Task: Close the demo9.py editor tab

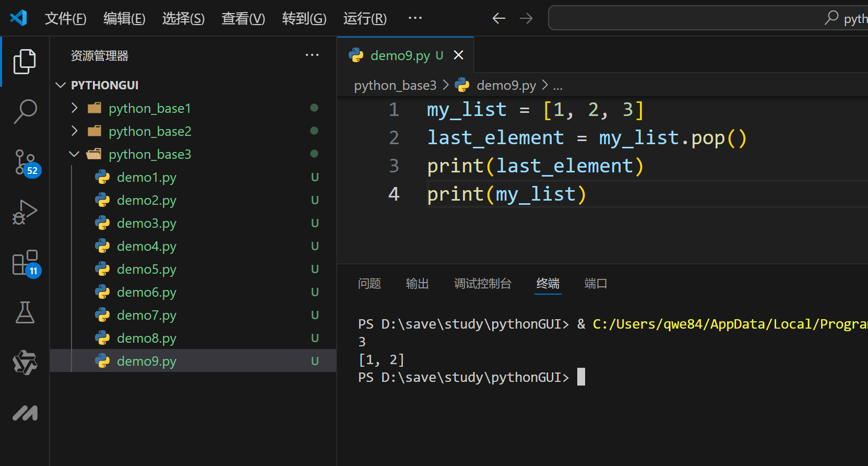Action: tap(458, 55)
